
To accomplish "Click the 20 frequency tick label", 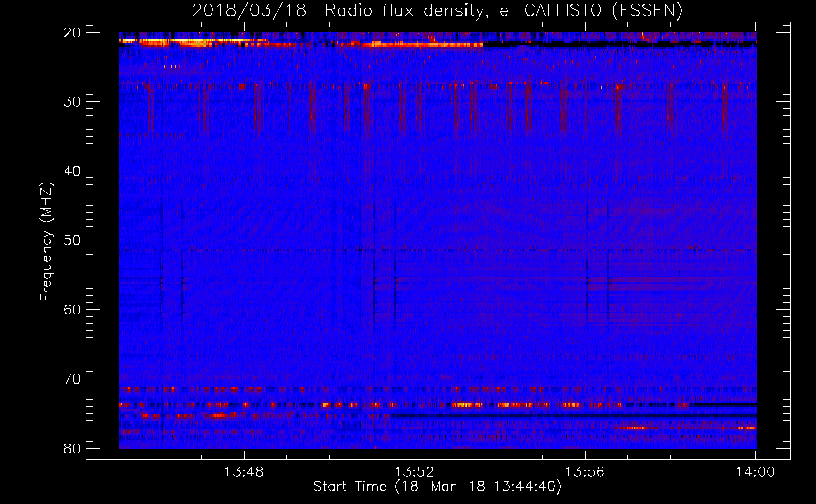I will tap(73, 33).
